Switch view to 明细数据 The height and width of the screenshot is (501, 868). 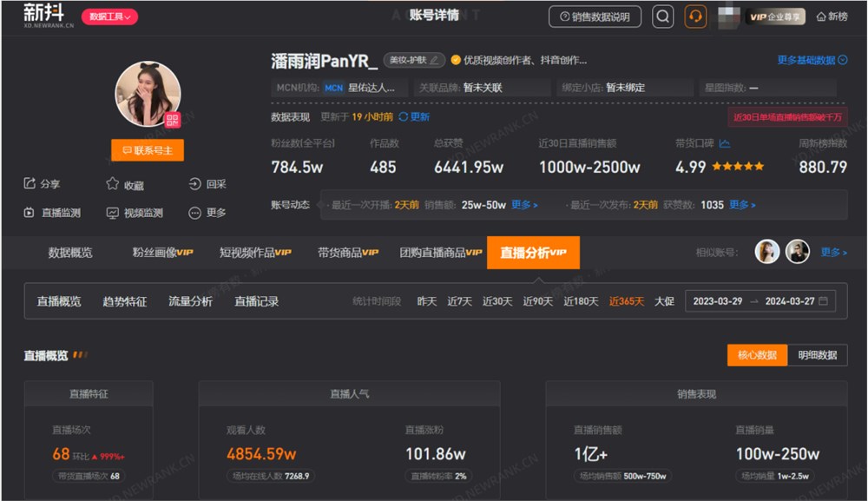[816, 355]
